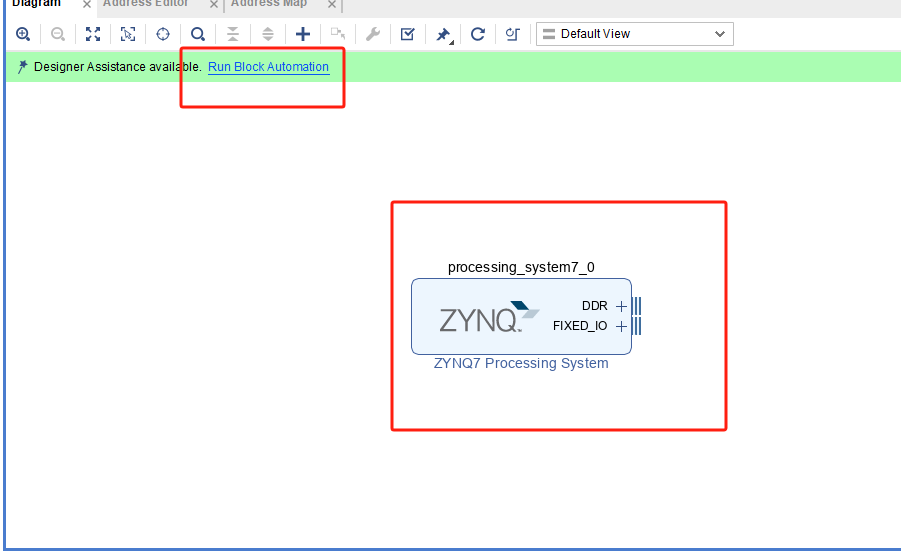Screen dimensions: 901x560
Task: Click the Make External connection icon
Action: coord(338,34)
